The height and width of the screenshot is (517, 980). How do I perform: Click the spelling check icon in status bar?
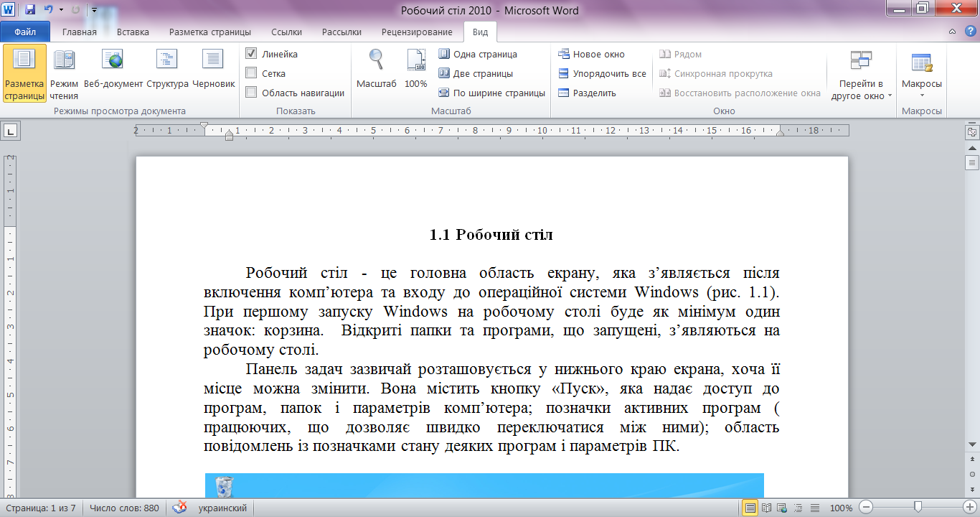(x=180, y=508)
